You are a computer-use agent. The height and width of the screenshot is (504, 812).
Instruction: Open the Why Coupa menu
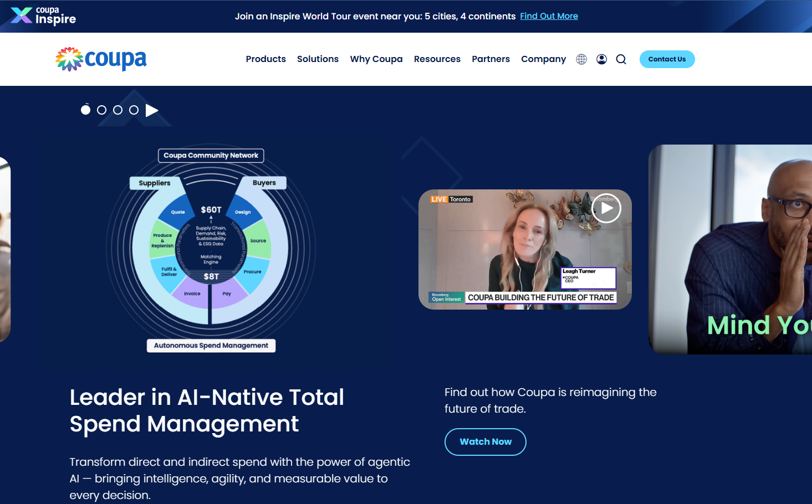(x=376, y=59)
